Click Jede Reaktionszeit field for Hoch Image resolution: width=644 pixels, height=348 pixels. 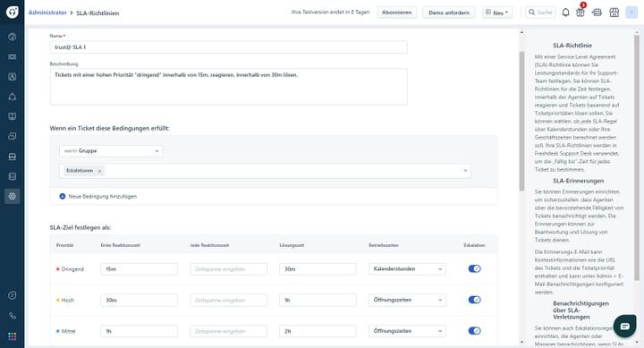click(x=228, y=300)
